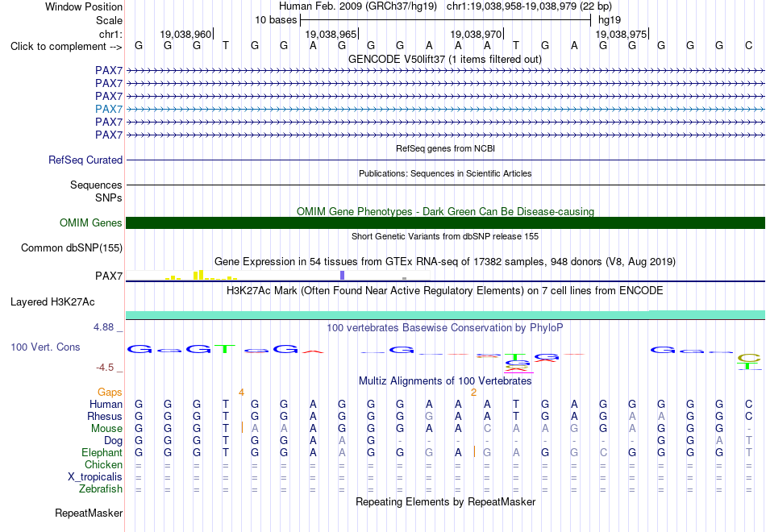Select the Mouse alignment row label

[107, 429]
